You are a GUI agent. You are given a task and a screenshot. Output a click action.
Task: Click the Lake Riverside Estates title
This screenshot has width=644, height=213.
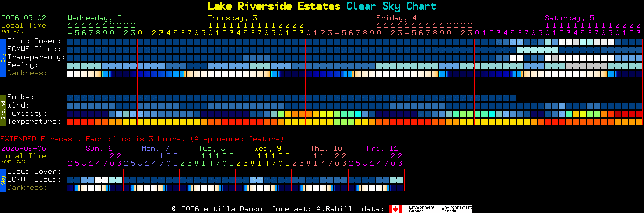click(x=274, y=6)
